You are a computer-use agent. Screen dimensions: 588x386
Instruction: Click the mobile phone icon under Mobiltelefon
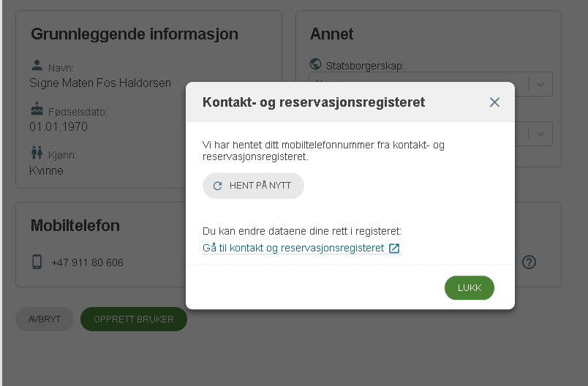pos(37,262)
